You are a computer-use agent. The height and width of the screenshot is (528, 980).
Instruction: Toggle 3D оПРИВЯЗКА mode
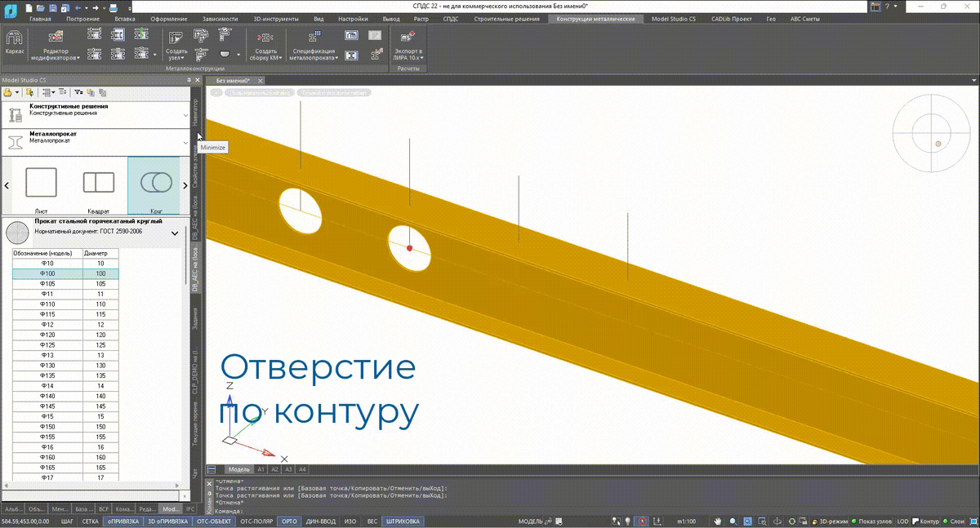(x=167, y=521)
